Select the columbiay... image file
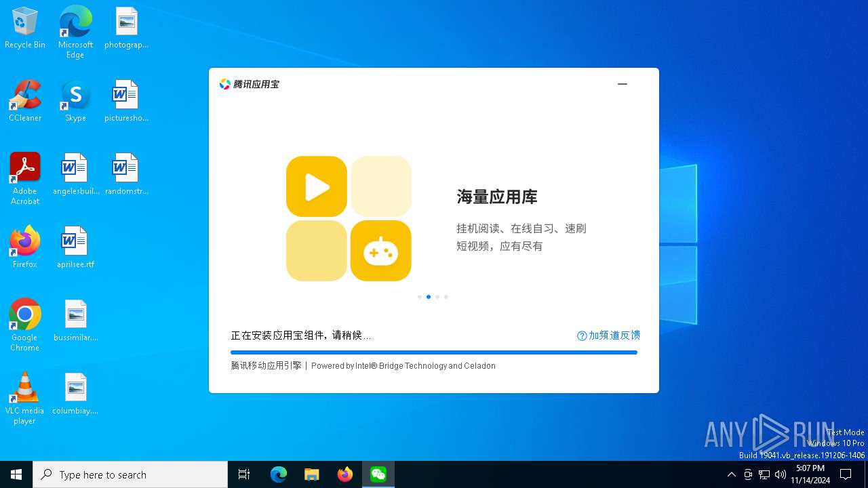This screenshot has height=488, width=868. click(x=75, y=394)
